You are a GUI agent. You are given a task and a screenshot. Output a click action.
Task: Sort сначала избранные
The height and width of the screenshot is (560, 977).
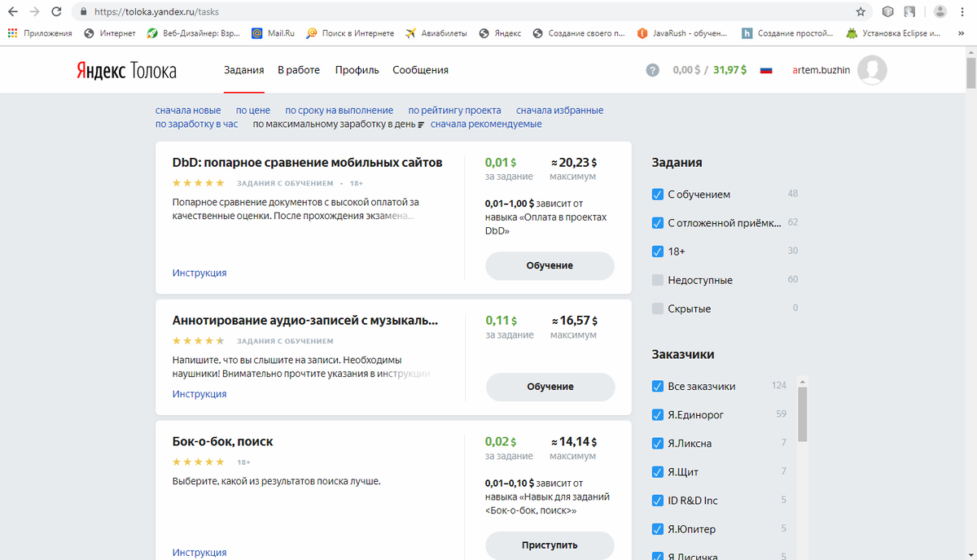[560, 110]
